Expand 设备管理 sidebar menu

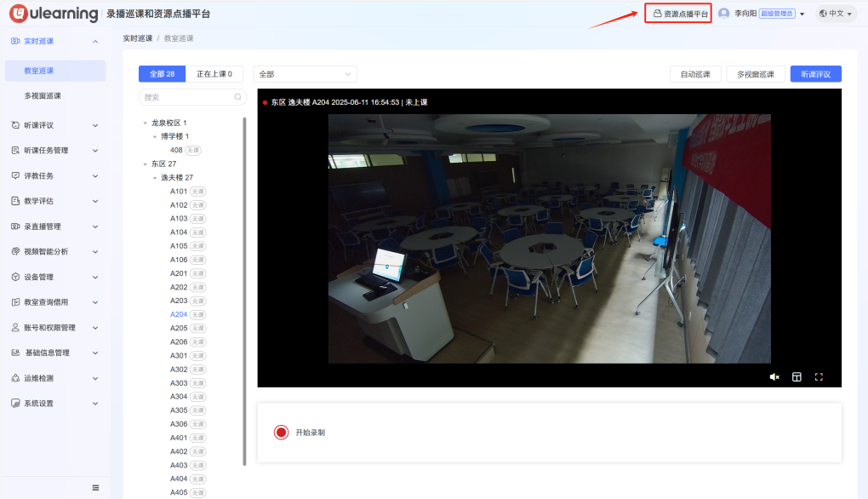[55, 277]
